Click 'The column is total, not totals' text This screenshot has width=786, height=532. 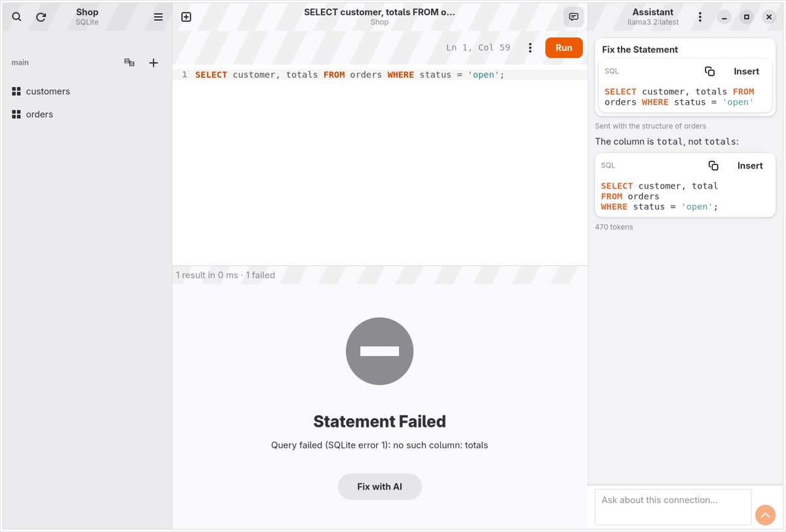pos(667,142)
